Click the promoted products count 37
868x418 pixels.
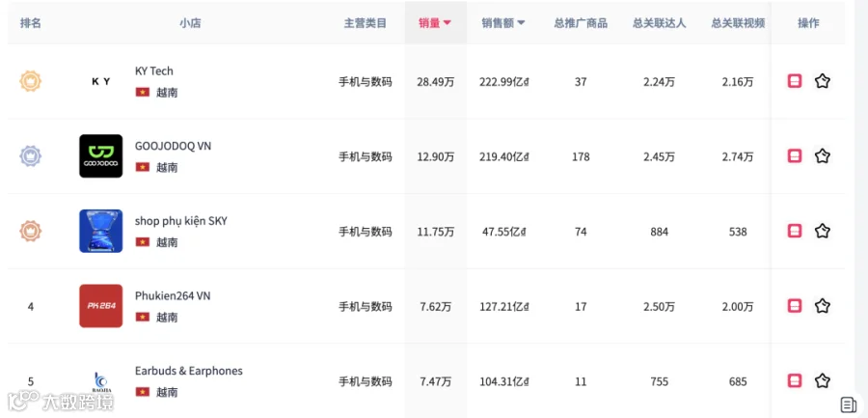click(x=581, y=82)
